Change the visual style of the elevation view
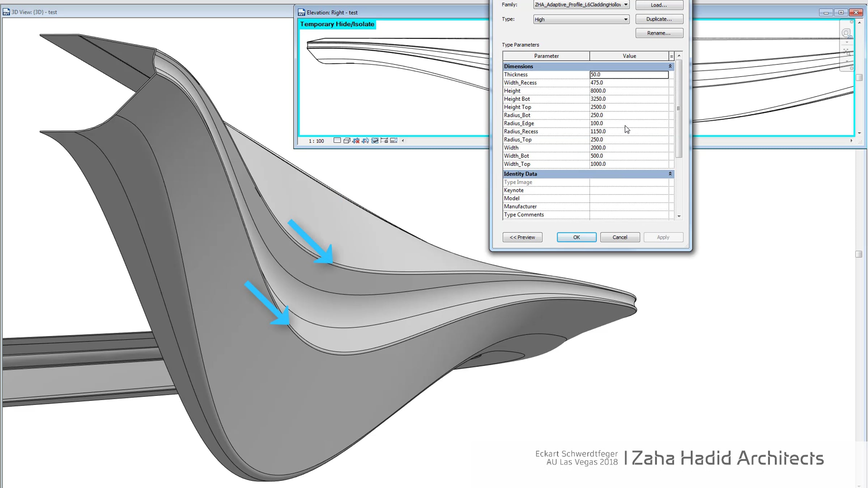The image size is (868, 488). [x=346, y=141]
